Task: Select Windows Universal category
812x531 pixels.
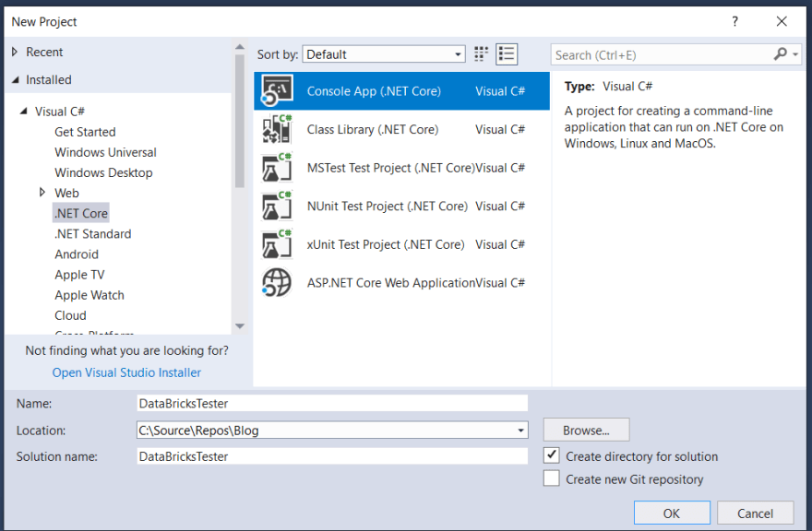Action: point(105,152)
